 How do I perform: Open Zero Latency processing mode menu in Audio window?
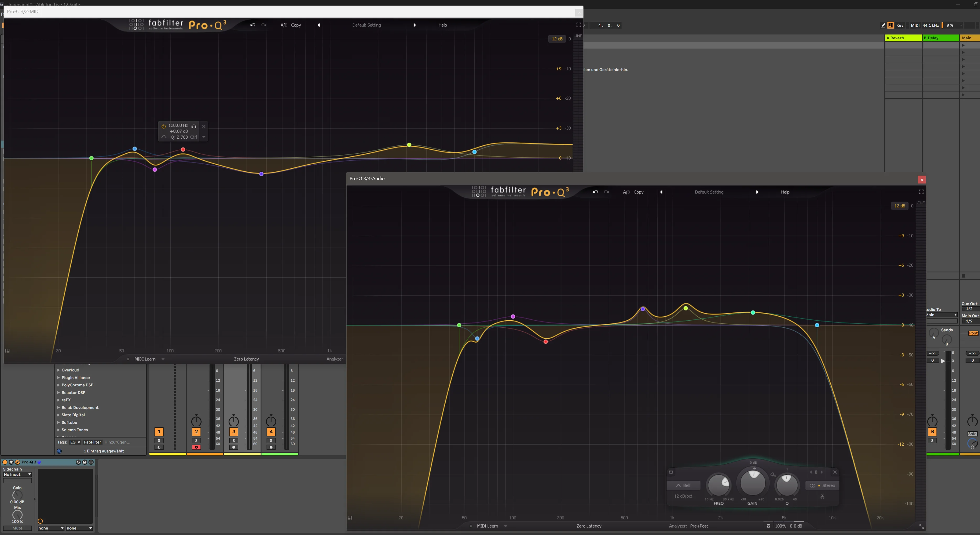click(588, 526)
